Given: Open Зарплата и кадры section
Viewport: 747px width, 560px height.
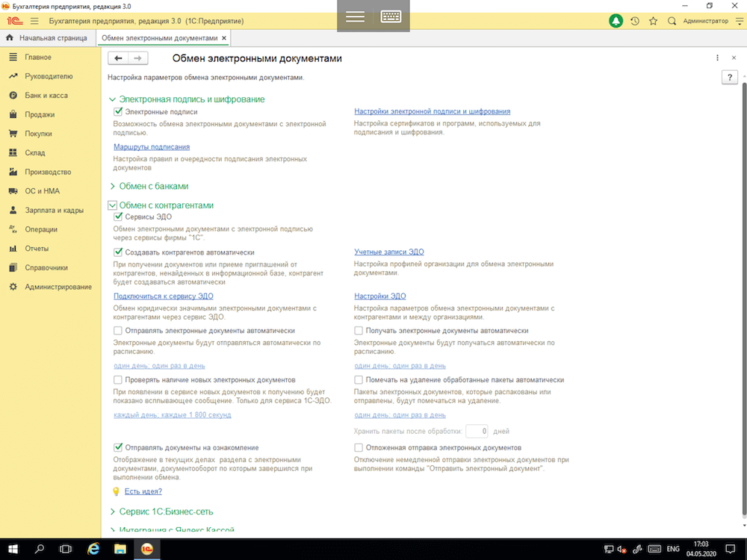Looking at the screenshot, I should point(54,210).
